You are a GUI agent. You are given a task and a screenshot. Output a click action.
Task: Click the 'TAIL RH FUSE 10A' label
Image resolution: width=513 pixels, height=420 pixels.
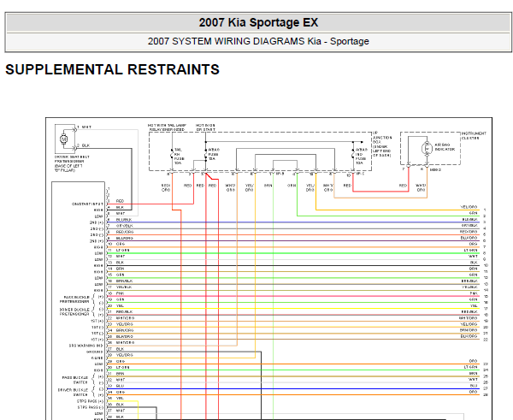pos(180,157)
